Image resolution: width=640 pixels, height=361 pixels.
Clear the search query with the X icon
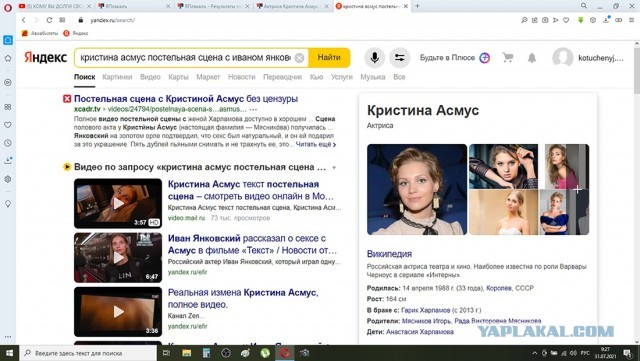pyautogui.click(x=299, y=58)
